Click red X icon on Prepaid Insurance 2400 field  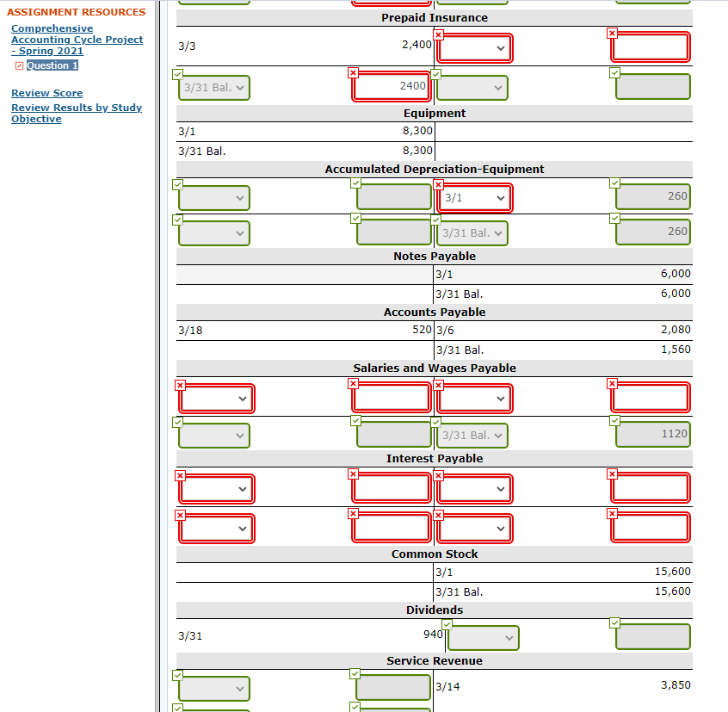click(354, 72)
